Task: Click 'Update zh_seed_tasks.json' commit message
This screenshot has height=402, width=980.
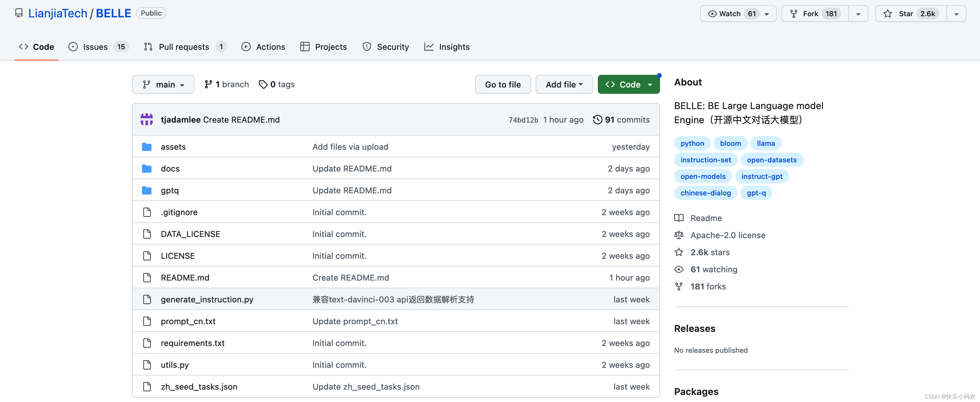Action: coord(366,387)
